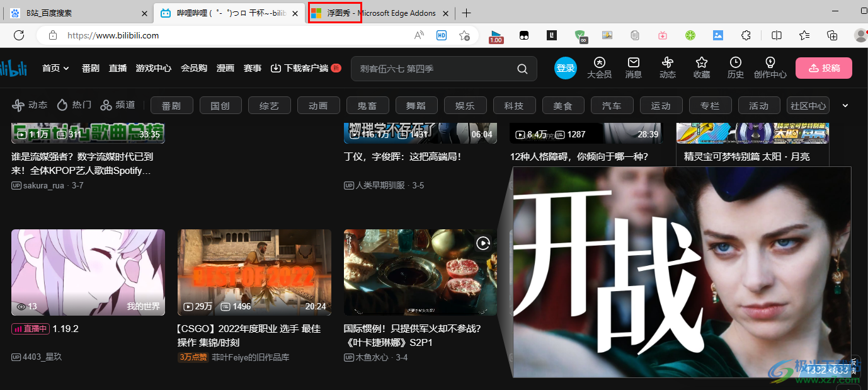The width and height of the screenshot is (868, 390).
Task: Click the pink 投稿 upload button
Action: pos(824,68)
